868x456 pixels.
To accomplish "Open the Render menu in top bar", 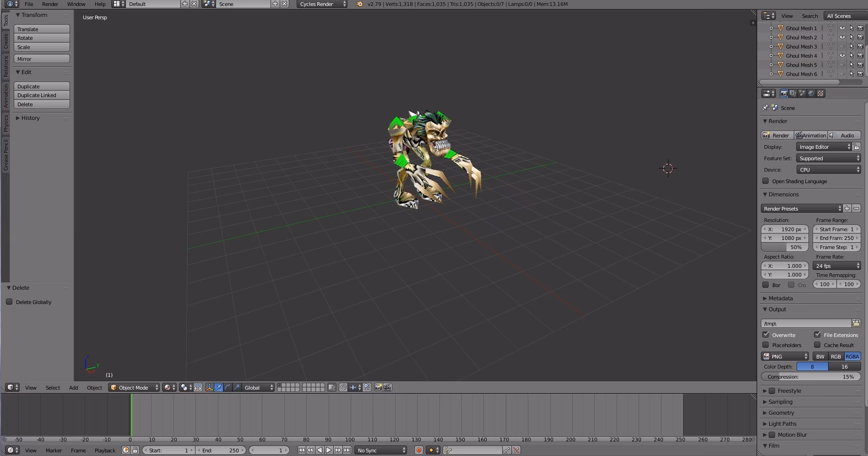I will tap(50, 4).
